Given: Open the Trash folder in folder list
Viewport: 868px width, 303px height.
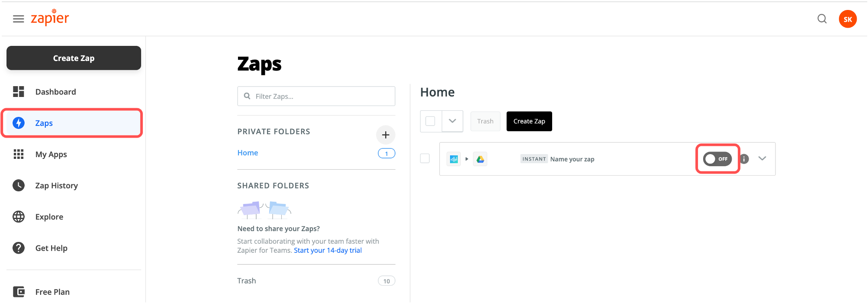Looking at the screenshot, I should click(x=247, y=280).
